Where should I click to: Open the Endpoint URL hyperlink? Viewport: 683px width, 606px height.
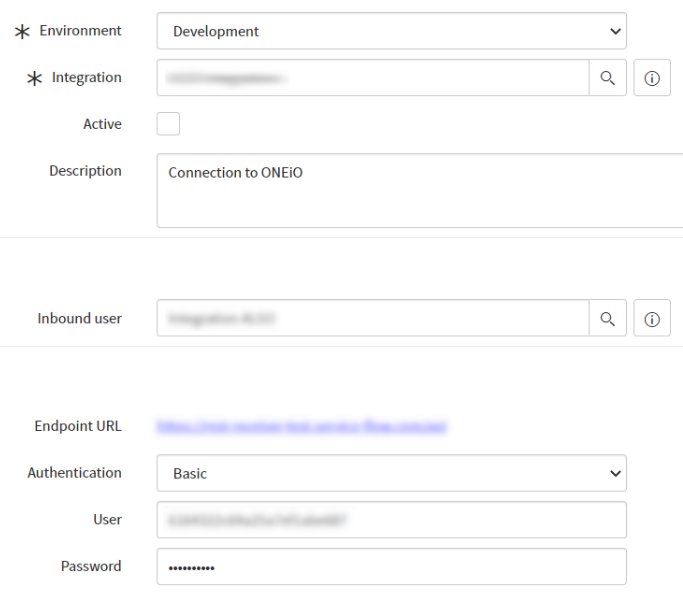pos(301,426)
